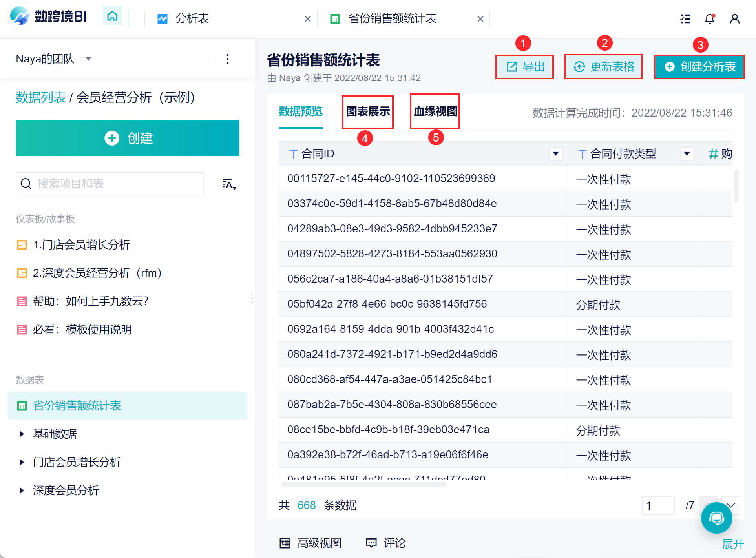This screenshot has width=756, height=558.
Task: Expand the 深度会员分析 folder
Action: (x=22, y=490)
